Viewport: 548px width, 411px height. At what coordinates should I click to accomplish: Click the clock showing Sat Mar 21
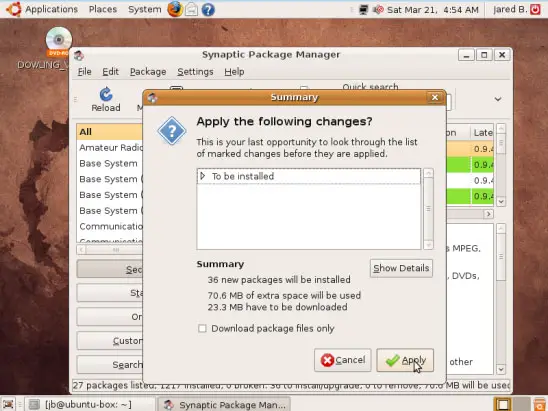(433, 9)
